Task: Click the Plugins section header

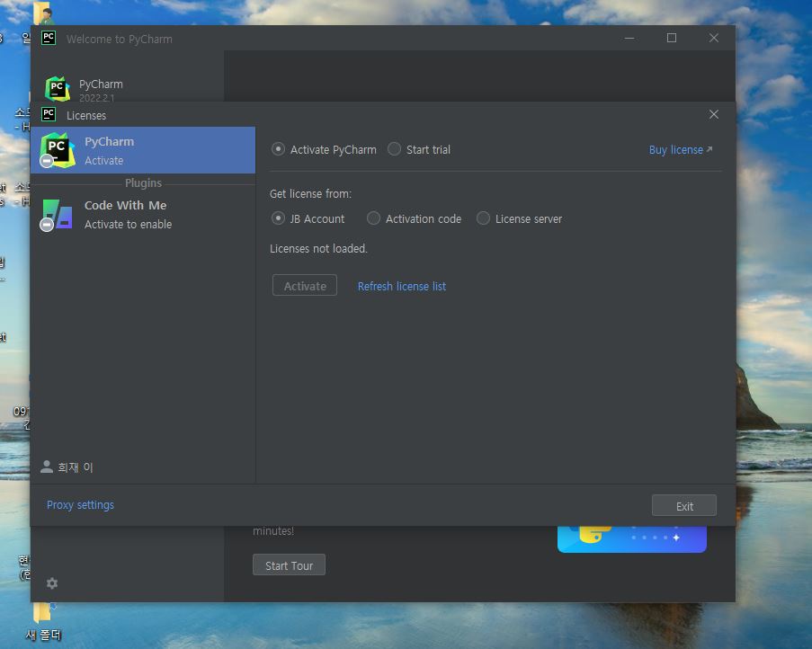Action: (143, 182)
